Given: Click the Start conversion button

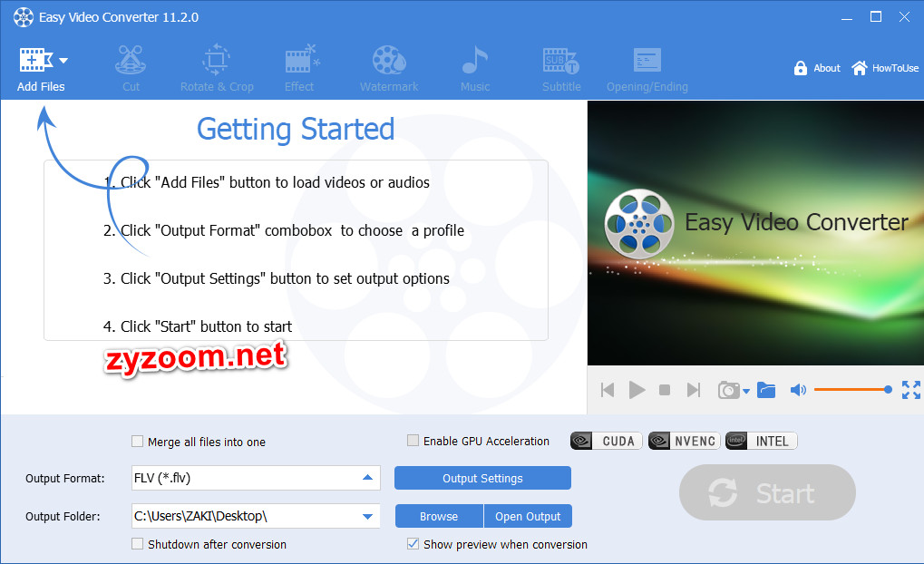Looking at the screenshot, I should tap(767, 492).
